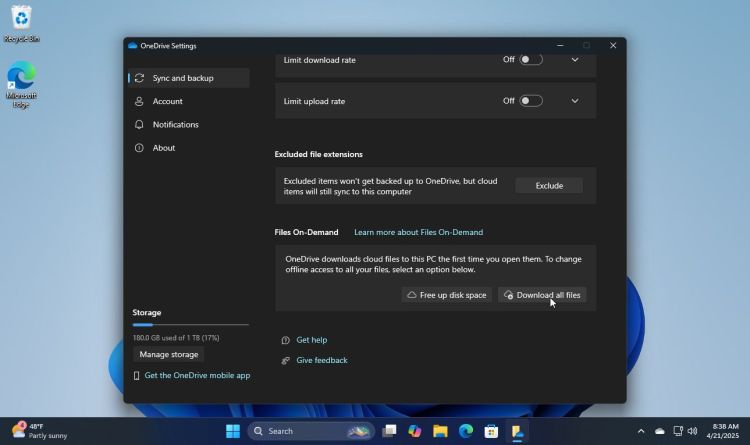Click the OneDrive cloud tray icon
The width and height of the screenshot is (750, 445).
coord(659,431)
